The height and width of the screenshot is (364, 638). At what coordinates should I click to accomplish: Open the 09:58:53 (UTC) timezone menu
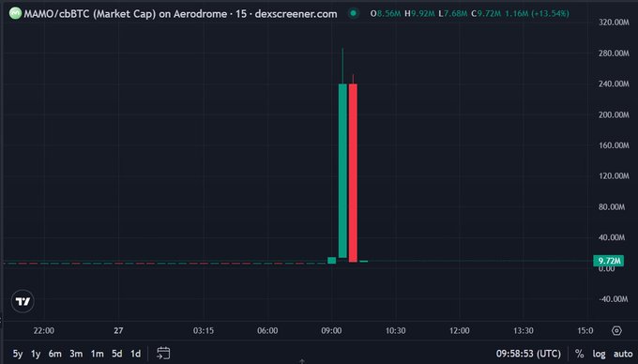coord(528,354)
